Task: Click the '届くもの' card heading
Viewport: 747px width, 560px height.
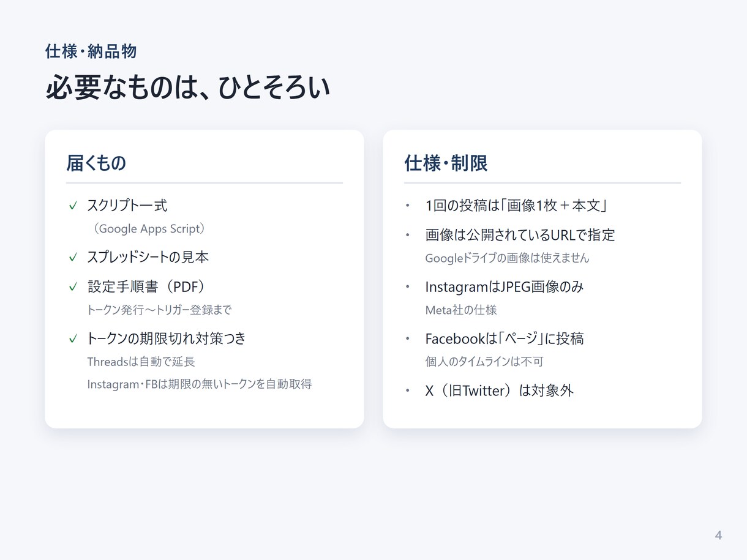Action: [96, 163]
